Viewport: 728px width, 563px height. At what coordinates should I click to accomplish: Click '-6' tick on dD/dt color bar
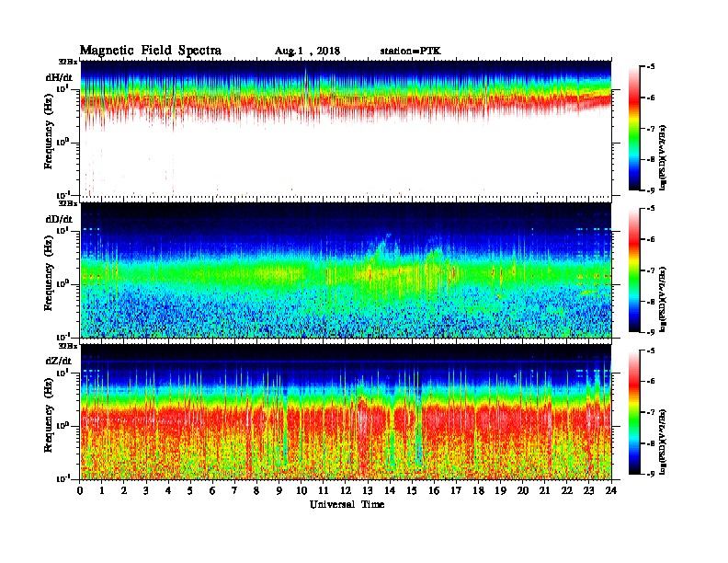[x=651, y=240]
